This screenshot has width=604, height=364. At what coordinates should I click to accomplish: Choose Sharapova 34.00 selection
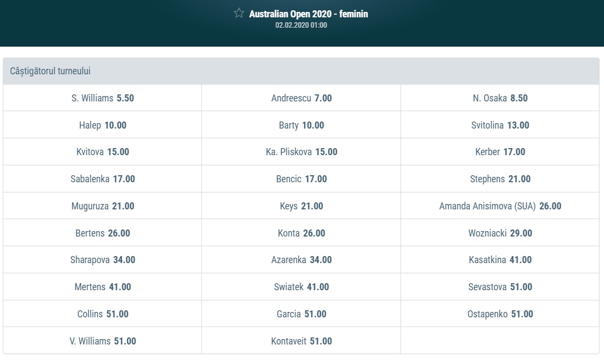103,260
